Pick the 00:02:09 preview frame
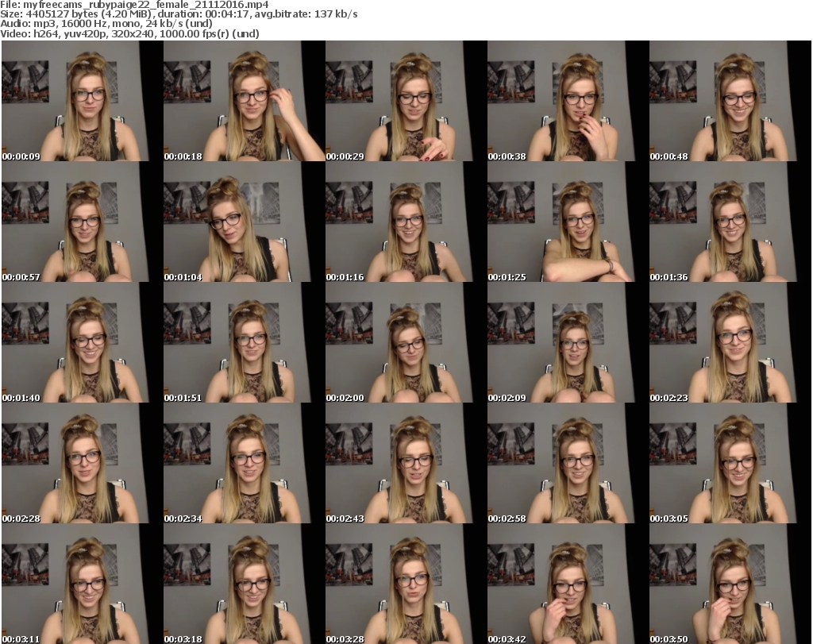Screen dimensions: 813x644 coord(568,342)
